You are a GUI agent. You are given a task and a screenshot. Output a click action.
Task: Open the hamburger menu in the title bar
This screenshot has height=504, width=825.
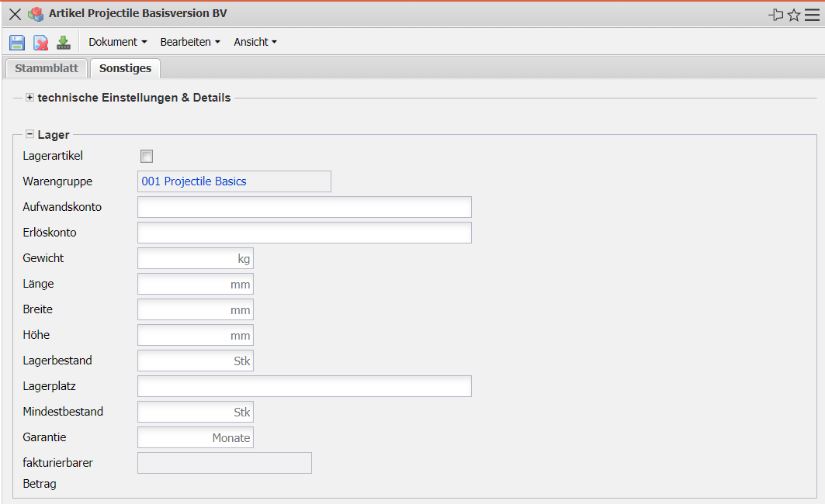[x=812, y=15]
